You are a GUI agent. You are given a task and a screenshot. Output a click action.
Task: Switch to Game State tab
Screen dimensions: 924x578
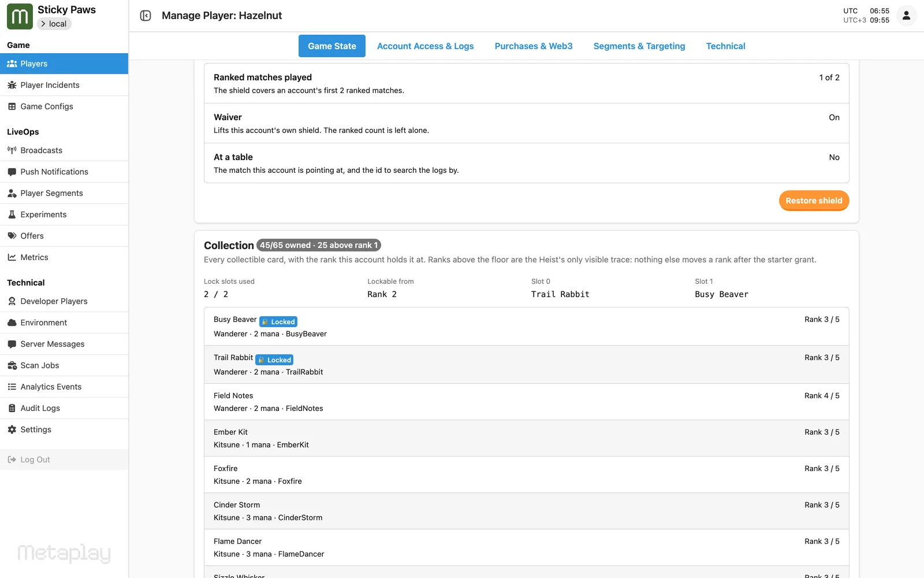tap(332, 46)
